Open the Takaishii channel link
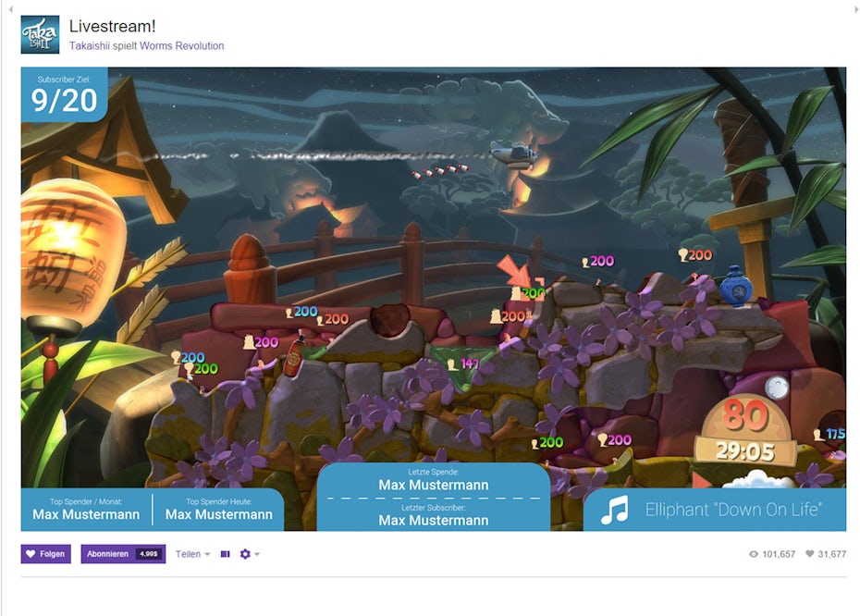Viewport: 860px width, 616px height. [x=90, y=46]
